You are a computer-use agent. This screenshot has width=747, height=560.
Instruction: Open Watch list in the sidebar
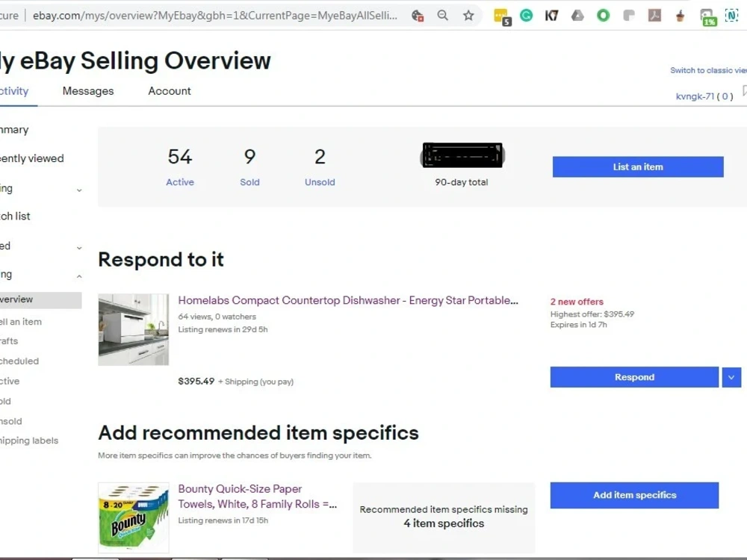click(x=15, y=217)
